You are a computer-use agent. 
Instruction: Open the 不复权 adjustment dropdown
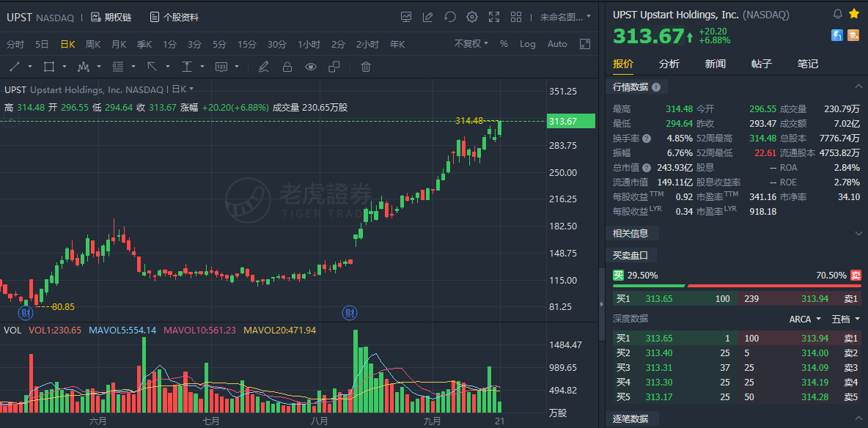pos(471,44)
